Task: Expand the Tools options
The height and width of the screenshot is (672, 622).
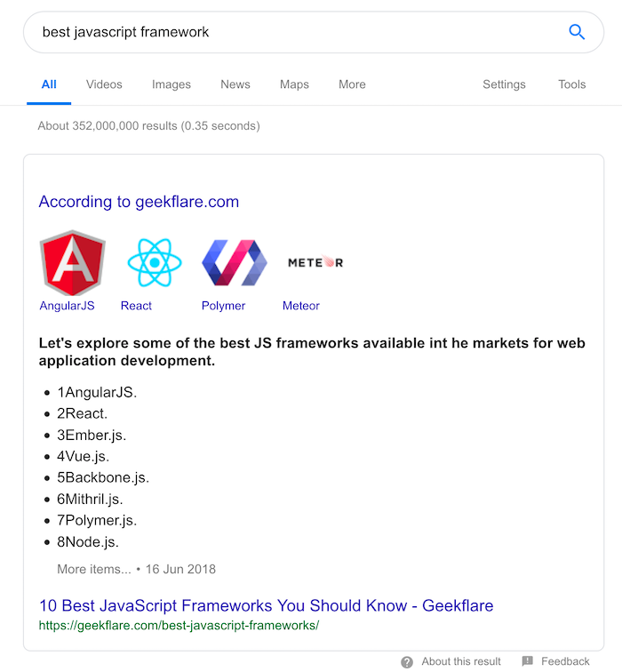Action: pos(572,84)
